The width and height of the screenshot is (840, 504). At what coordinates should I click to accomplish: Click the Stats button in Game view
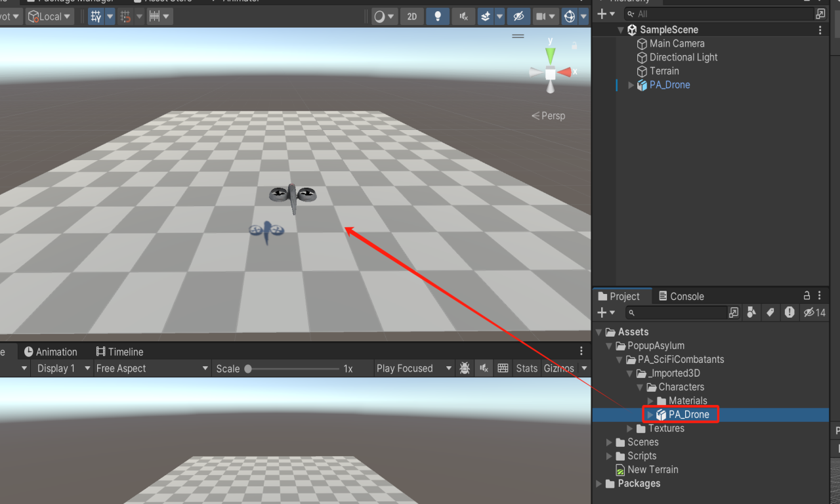(x=526, y=368)
